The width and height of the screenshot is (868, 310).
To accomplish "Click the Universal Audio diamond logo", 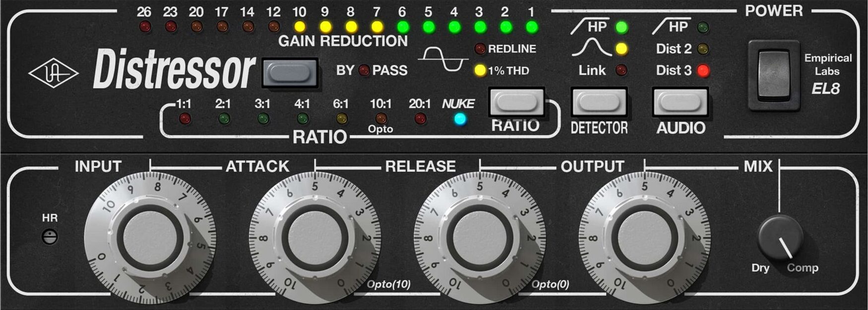I will [54, 74].
